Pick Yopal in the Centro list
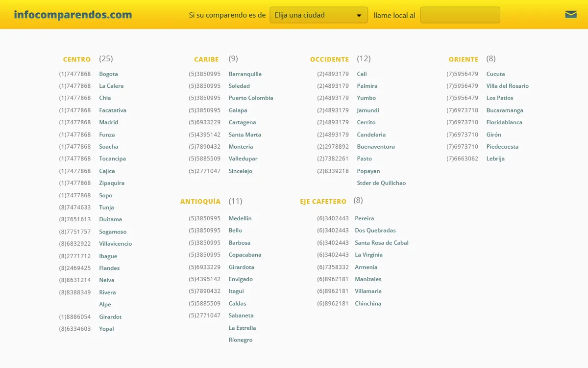The width and height of the screenshot is (588, 368). (x=106, y=329)
